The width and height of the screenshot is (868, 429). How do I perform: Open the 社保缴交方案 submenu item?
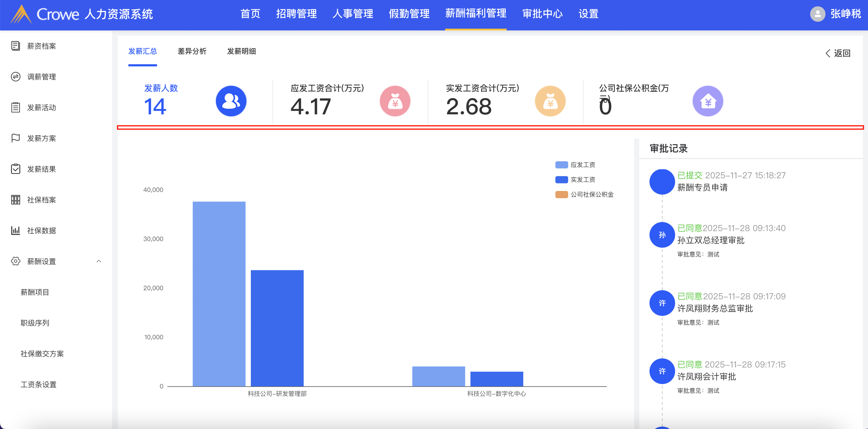pyautogui.click(x=42, y=354)
